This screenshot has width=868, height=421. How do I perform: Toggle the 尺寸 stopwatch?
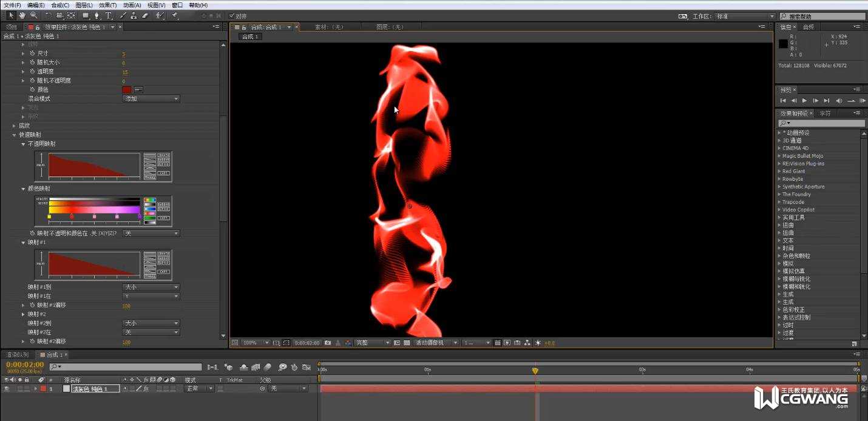[32, 53]
